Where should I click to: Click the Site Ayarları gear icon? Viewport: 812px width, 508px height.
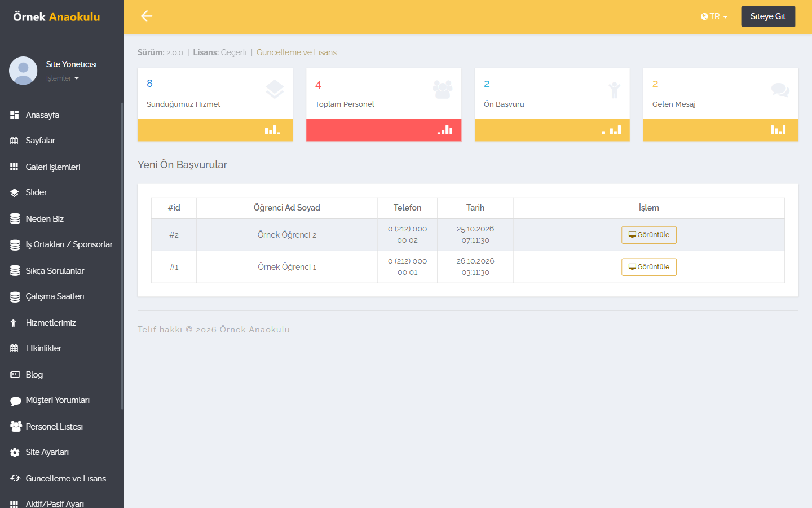pos(15,453)
